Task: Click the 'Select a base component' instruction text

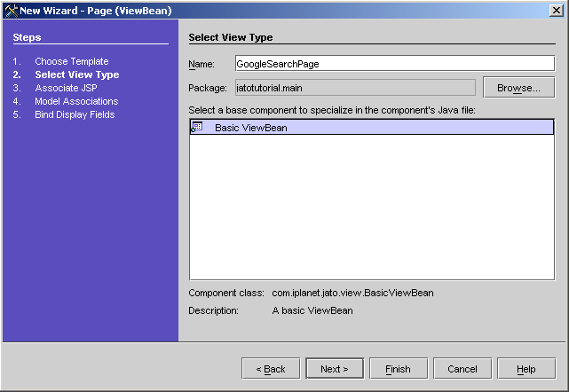Action: click(x=332, y=110)
